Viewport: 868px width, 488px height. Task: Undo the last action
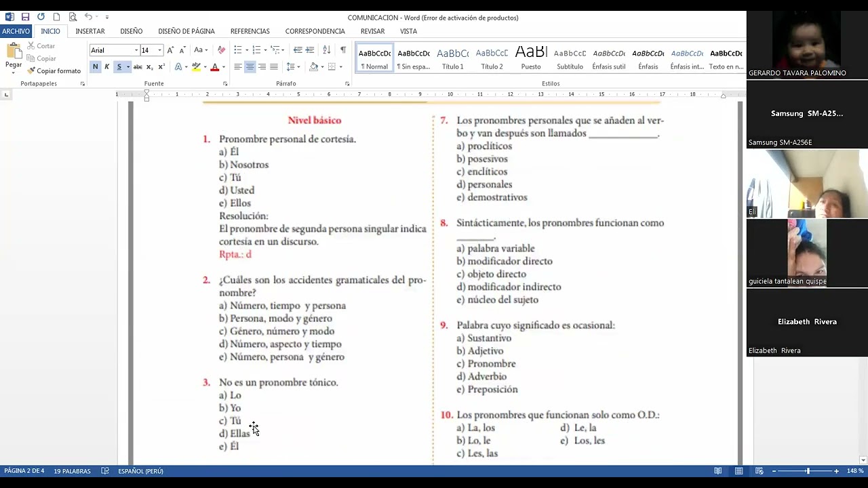coord(88,17)
